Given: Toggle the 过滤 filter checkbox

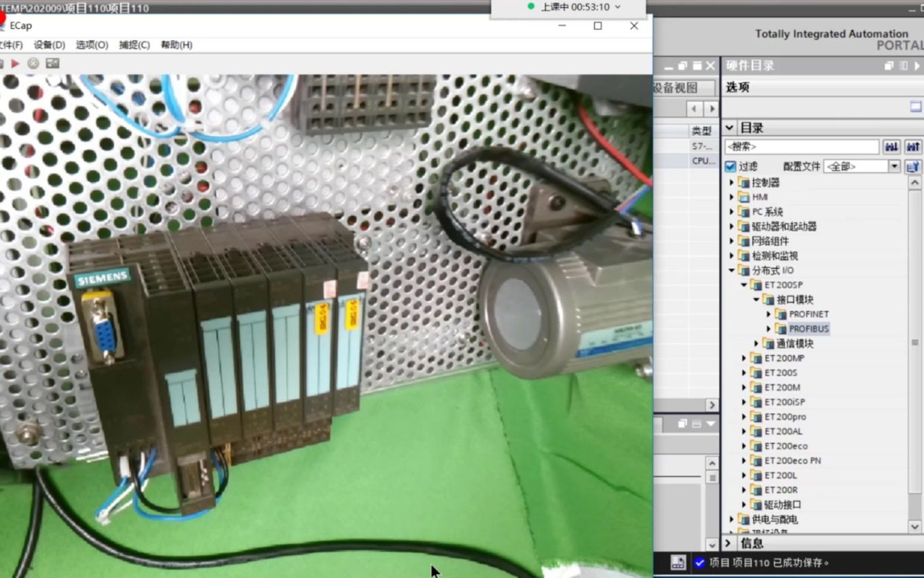Looking at the screenshot, I should (x=731, y=166).
